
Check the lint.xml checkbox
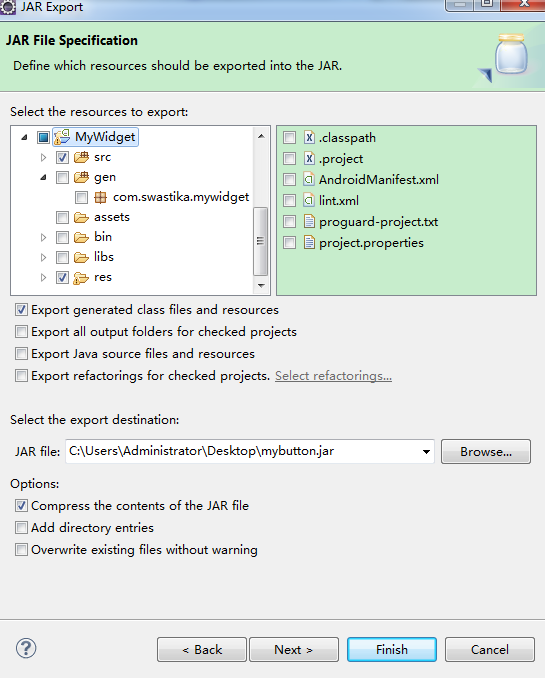[x=289, y=200]
